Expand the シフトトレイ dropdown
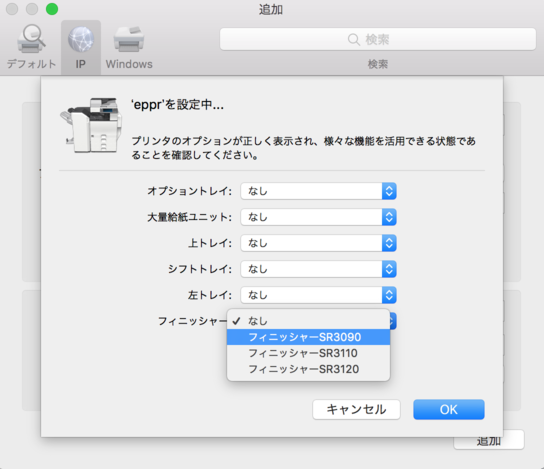The image size is (544, 469). point(318,269)
